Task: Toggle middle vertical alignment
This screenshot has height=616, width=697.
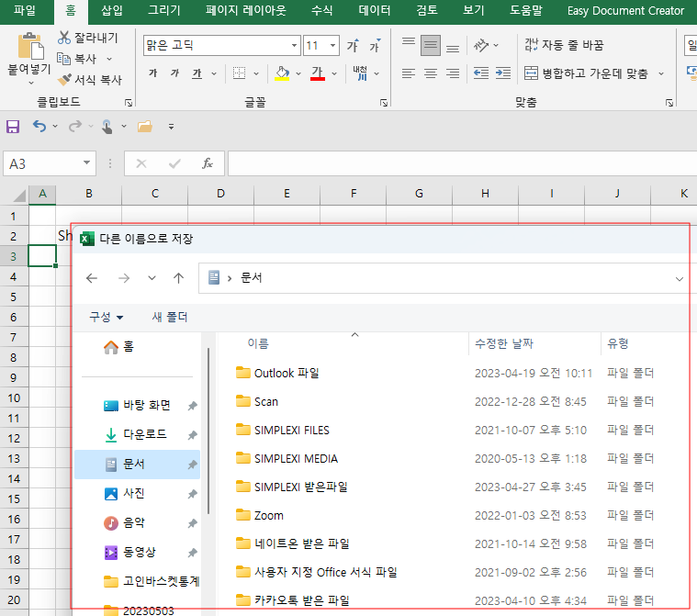Action: [431, 45]
